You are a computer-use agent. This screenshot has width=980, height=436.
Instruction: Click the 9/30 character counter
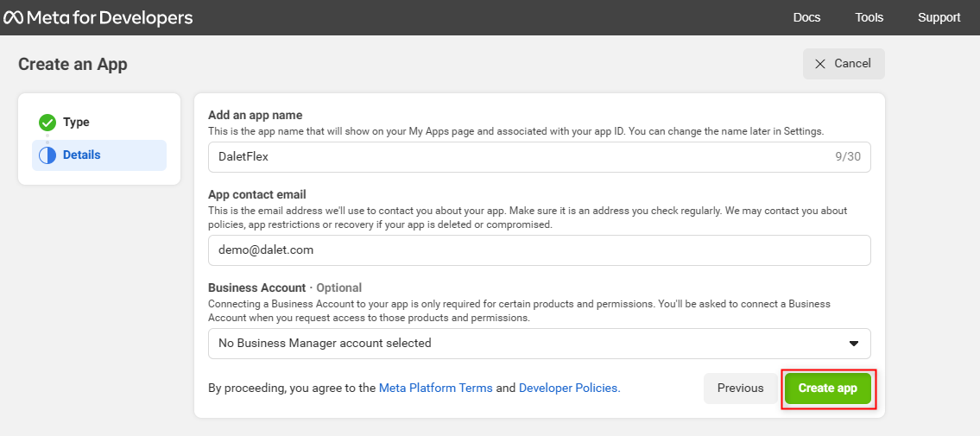pos(848,157)
